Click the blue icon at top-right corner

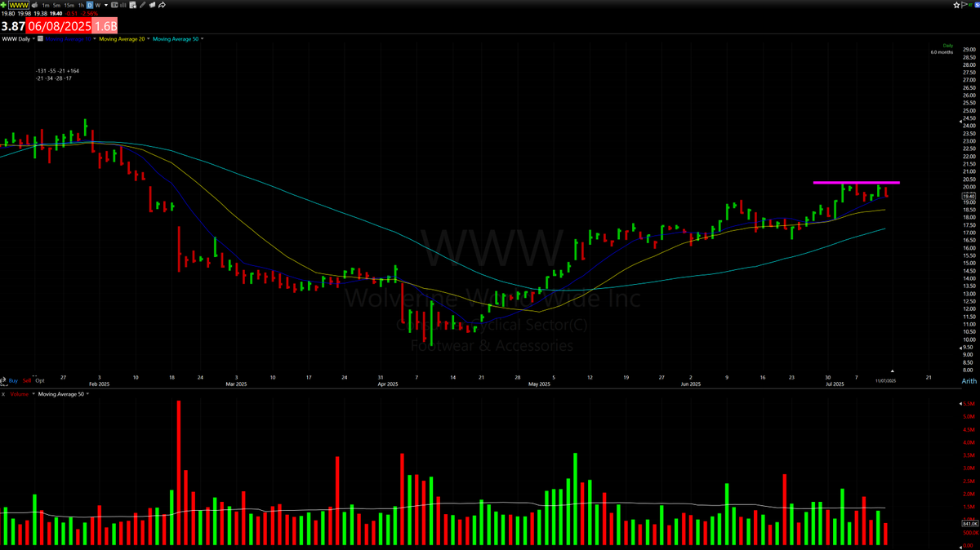click(978, 5)
